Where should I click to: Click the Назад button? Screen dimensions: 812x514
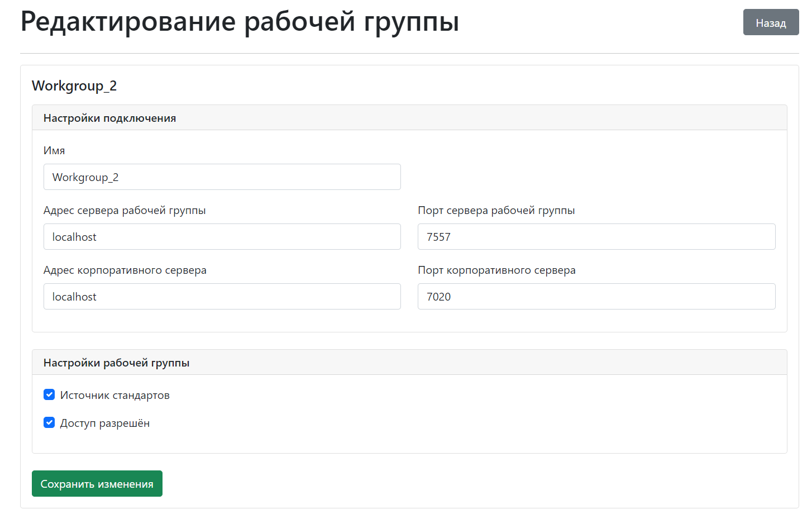point(771,22)
